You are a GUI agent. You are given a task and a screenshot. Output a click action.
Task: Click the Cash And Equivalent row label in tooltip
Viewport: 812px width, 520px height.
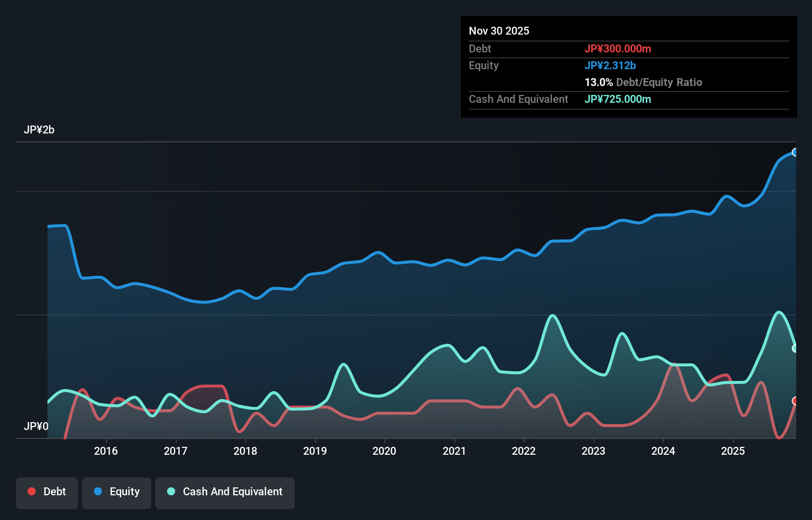click(x=518, y=99)
